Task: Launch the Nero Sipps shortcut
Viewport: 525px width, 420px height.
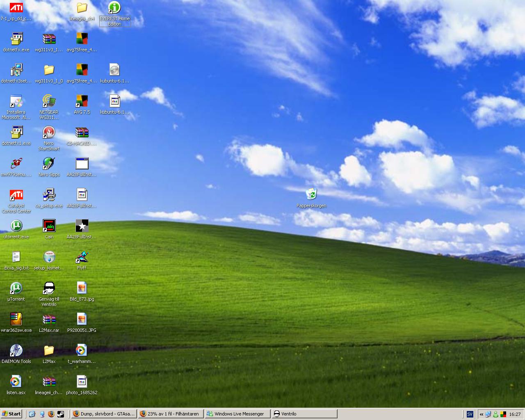Action: 49,167
